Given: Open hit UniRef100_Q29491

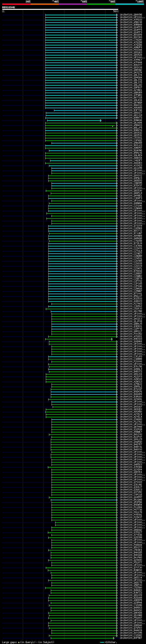Looking at the screenshot, I should (131, 399).
